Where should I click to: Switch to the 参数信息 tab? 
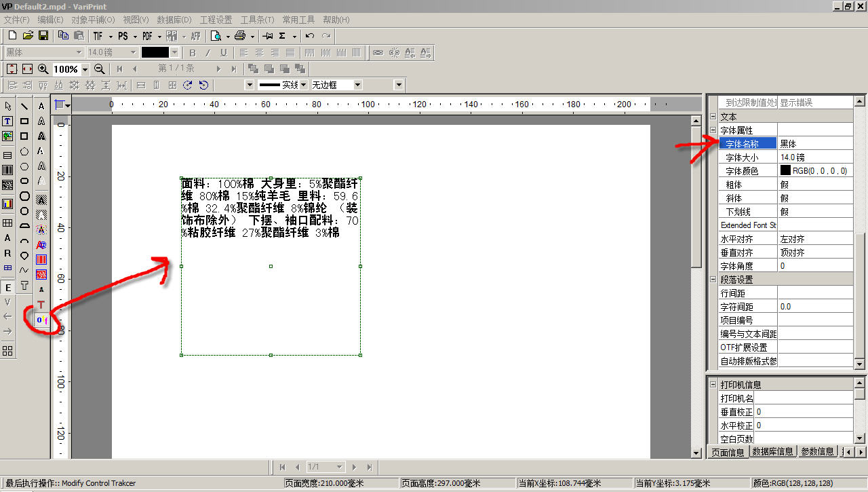[816, 452]
